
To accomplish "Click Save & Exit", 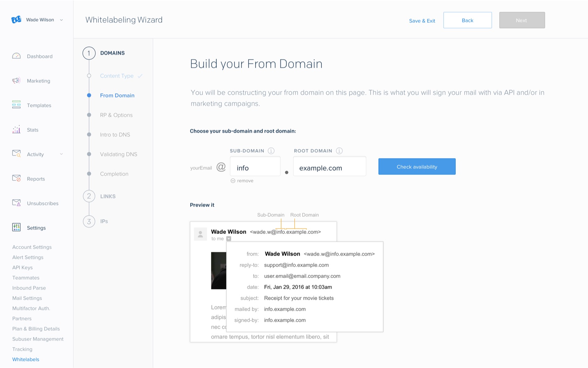I will [422, 21].
